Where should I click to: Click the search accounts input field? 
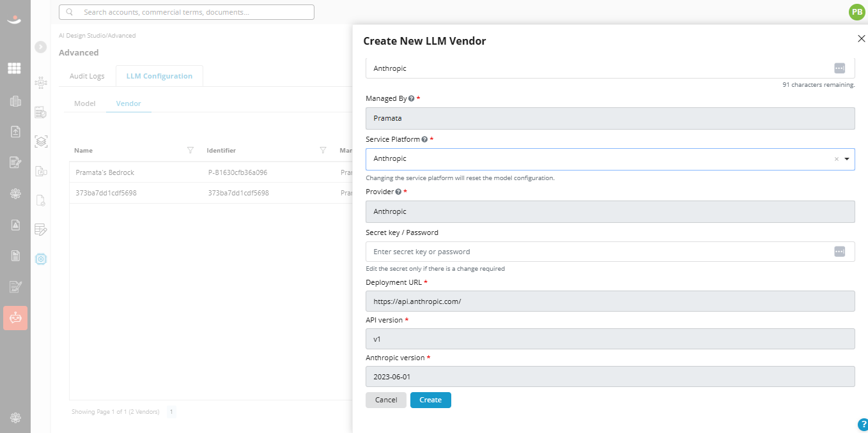pyautogui.click(x=186, y=12)
